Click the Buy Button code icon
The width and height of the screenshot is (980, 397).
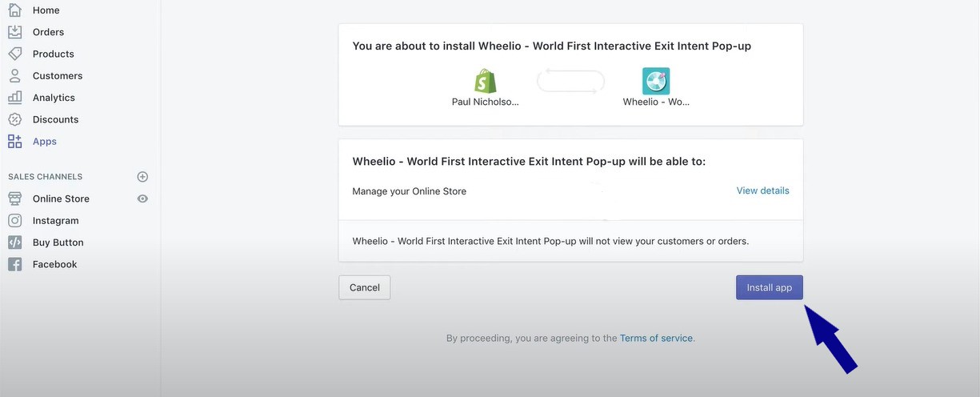(x=14, y=243)
